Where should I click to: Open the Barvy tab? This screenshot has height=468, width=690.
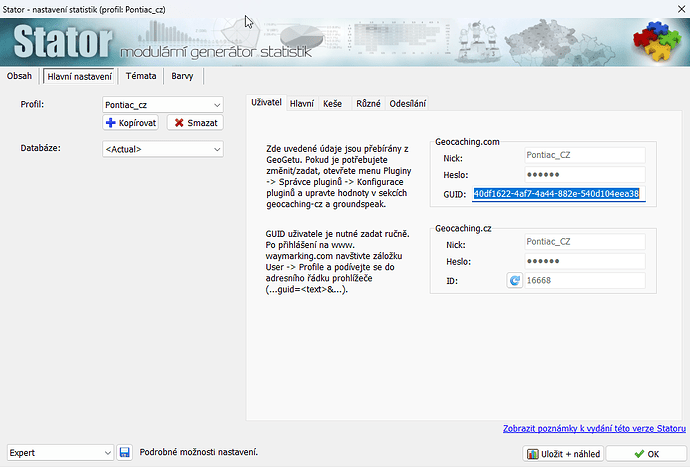pyautogui.click(x=182, y=76)
